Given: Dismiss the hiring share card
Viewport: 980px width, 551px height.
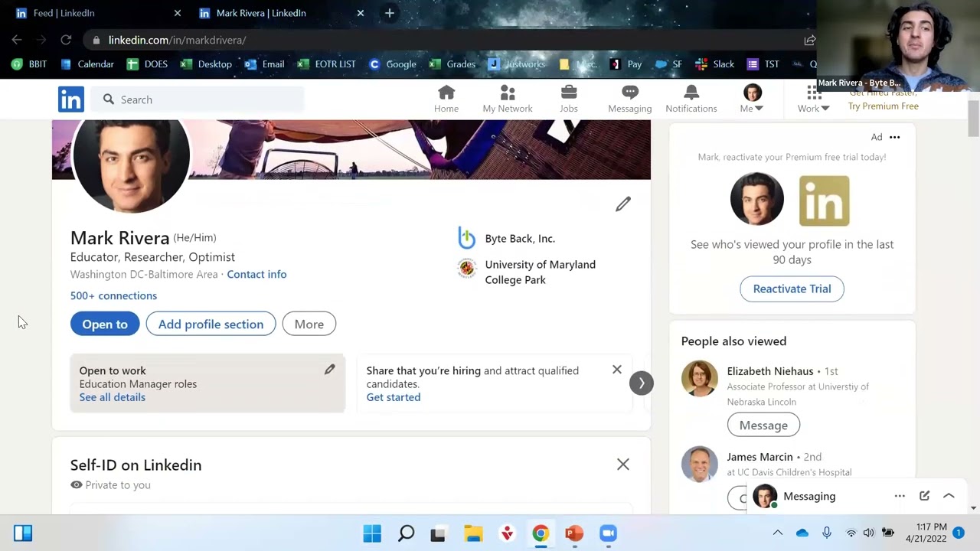Looking at the screenshot, I should coord(617,370).
